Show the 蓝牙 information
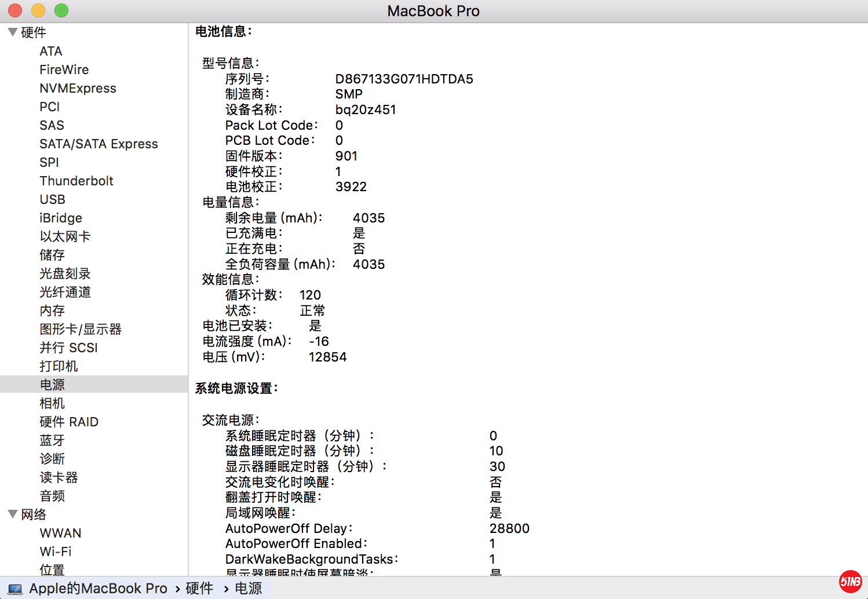This screenshot has width=868, height=599. click(52, 440)
